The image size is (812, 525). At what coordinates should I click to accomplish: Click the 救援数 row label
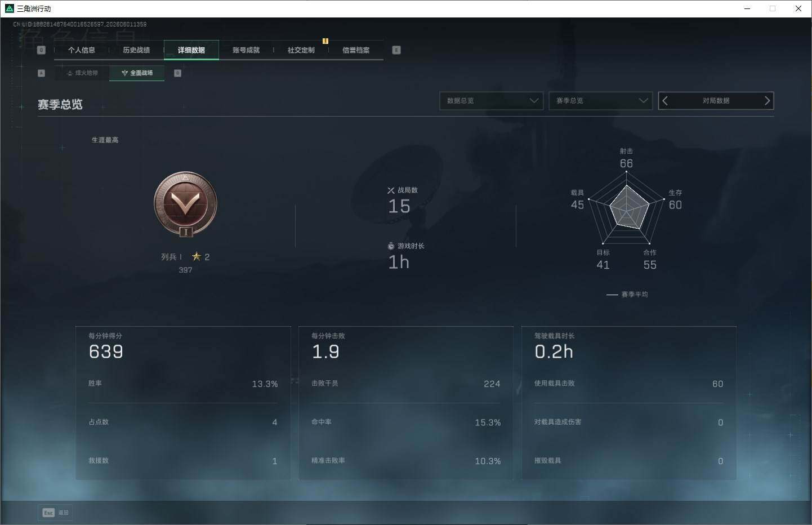coord(99,461)
